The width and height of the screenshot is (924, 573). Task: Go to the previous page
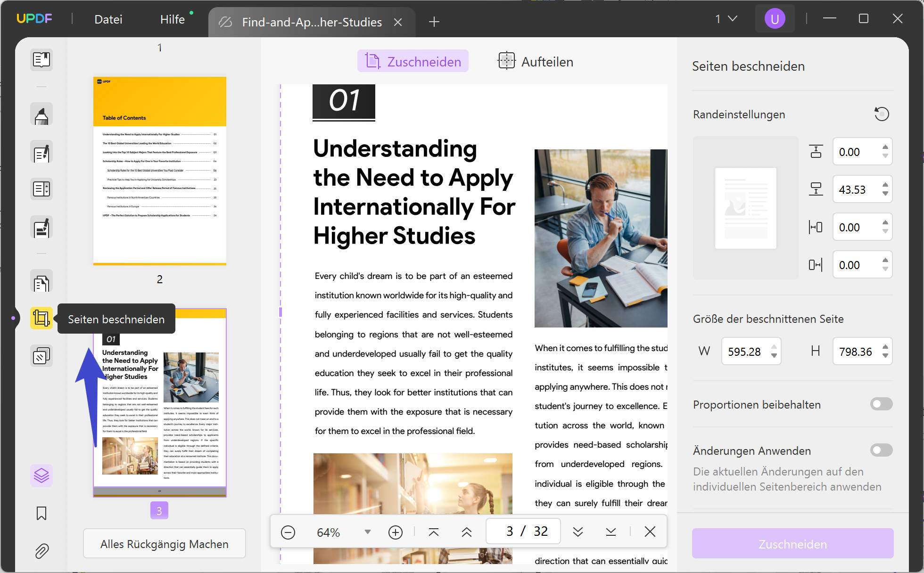coord(467,532)
